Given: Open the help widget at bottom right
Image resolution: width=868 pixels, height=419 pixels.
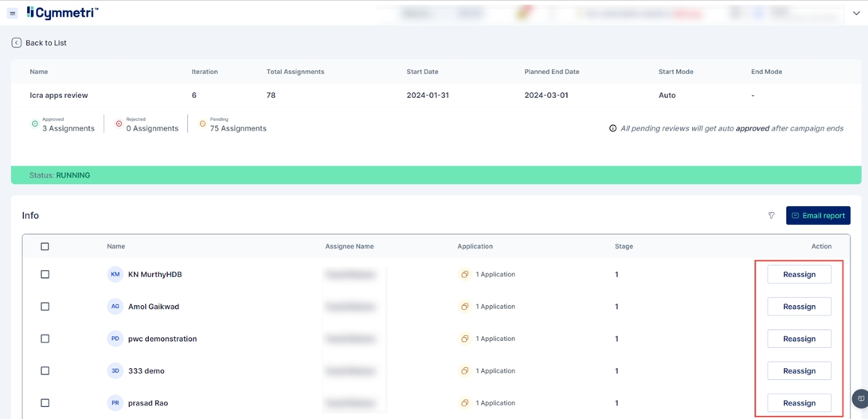Looking at the screenshot, I should 860,399.
